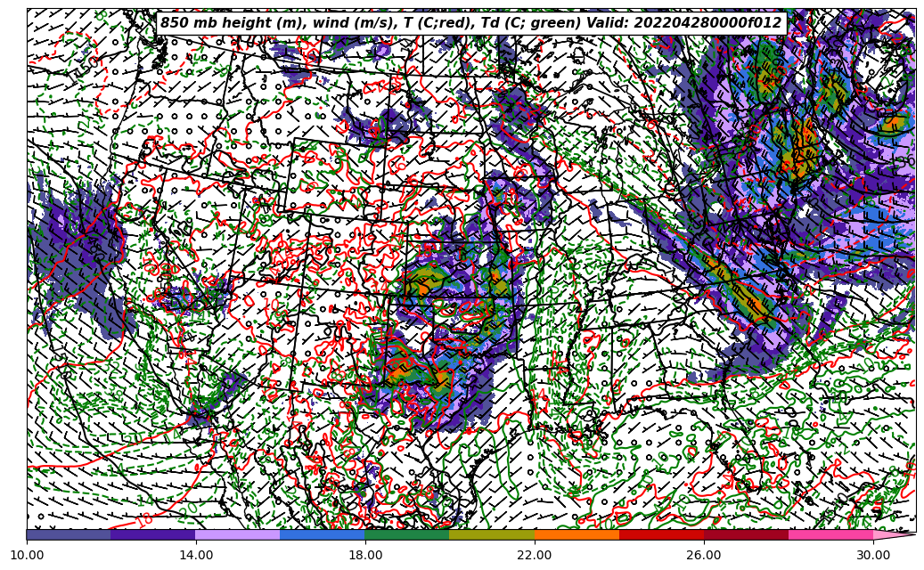
Task: Select the slate-blue 10–12 colorbar segment
Action: tap(69, 534)
